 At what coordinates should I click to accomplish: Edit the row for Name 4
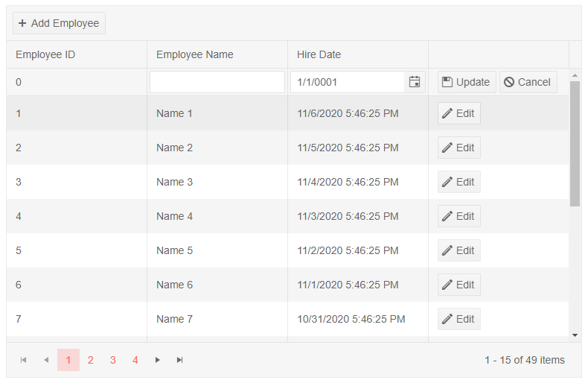point(458,216)
